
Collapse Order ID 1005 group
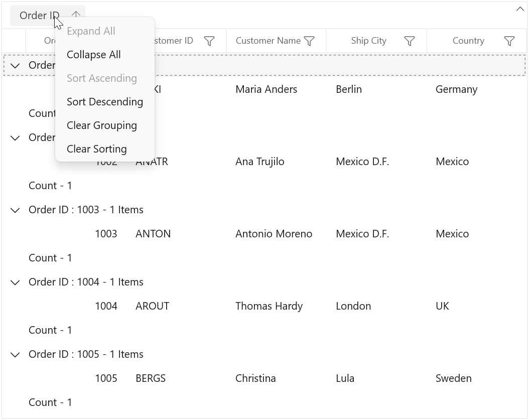(15, 354)
